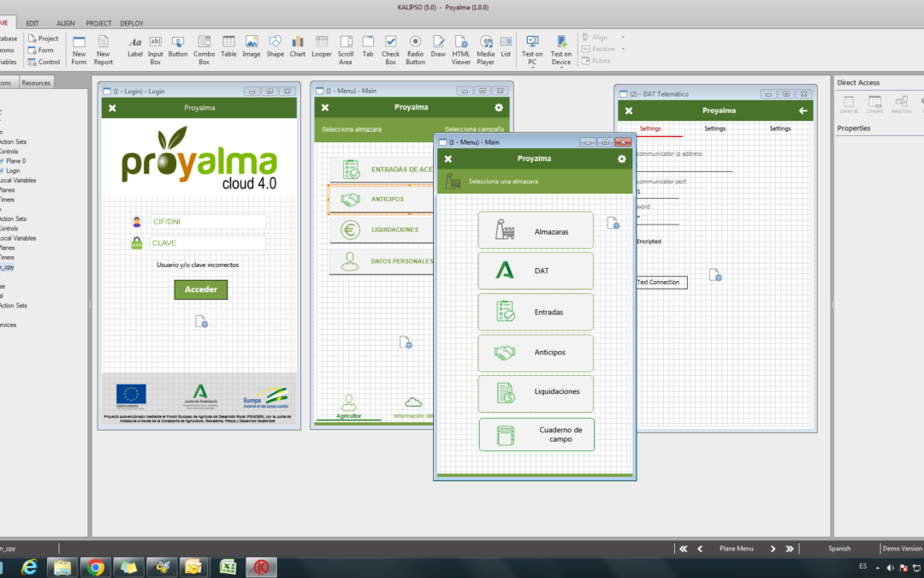Click the Liquidaciones button in front window
924x578 pixels.
coord(535,393)
